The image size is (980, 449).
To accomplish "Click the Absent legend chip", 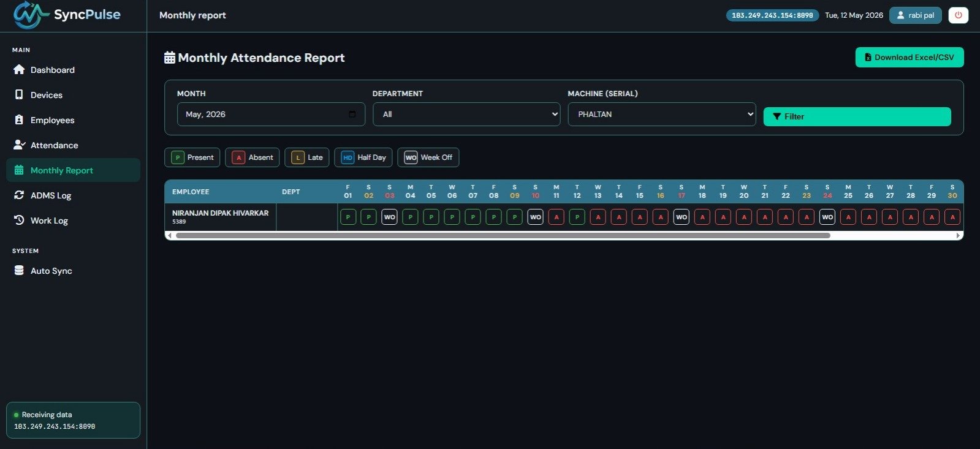I will pyautogui.click(x=252, y=157).
